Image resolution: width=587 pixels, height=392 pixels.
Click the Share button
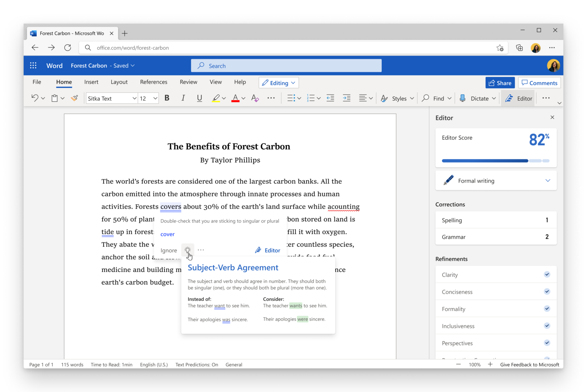(500, 82)
